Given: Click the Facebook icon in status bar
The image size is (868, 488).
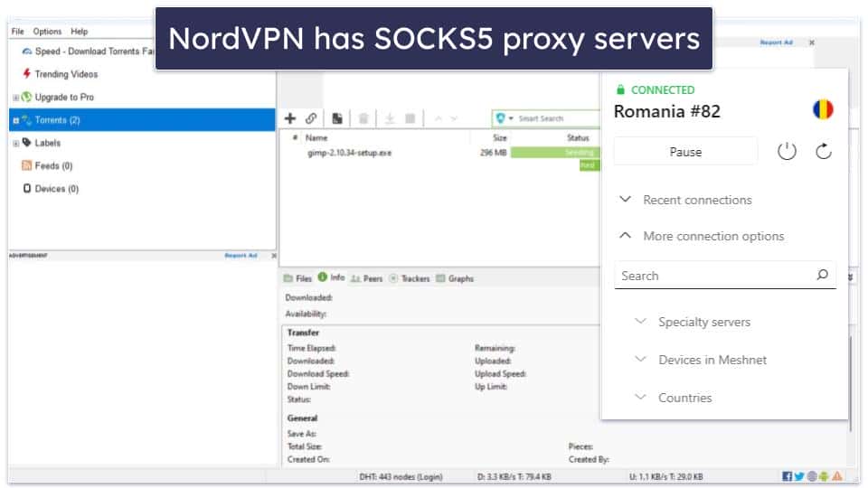Looking at the screenshot, I should click(x=787, y=476).
